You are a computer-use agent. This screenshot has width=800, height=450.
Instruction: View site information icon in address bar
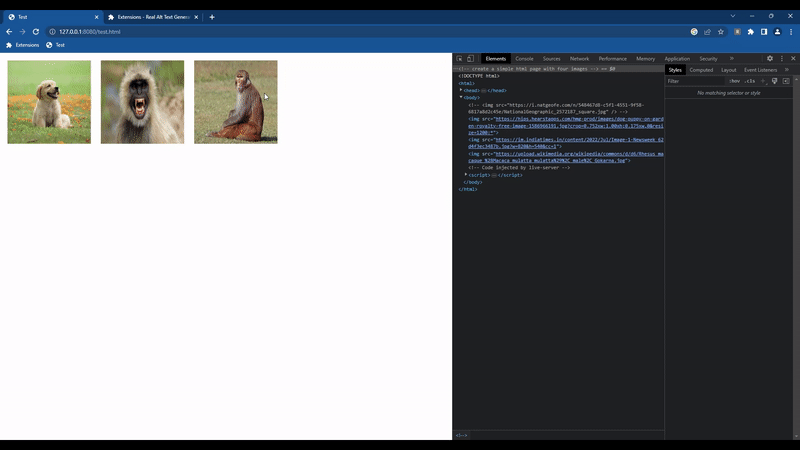point(52,32)
